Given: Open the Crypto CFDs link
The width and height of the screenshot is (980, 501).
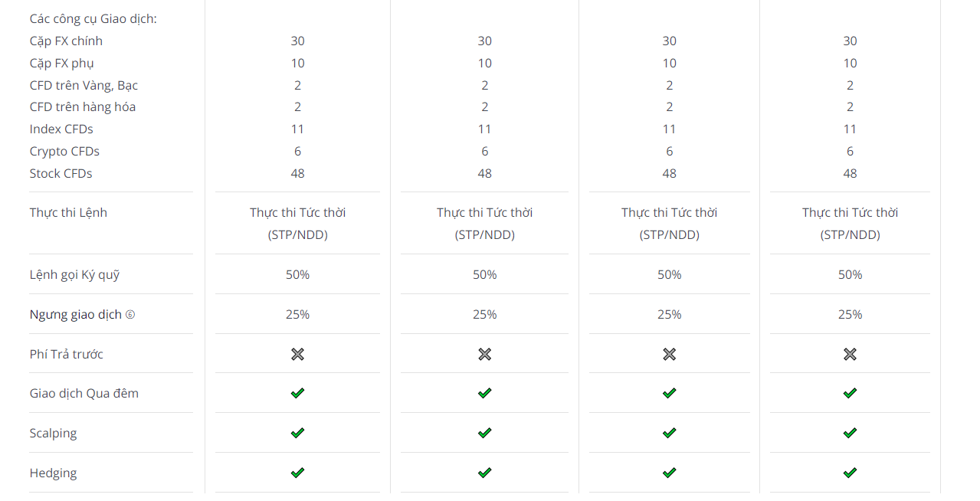Looking at the screenshot, I should 64,151.
